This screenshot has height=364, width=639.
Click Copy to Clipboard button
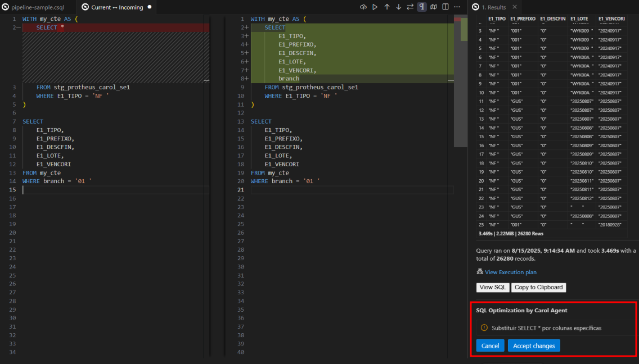538,287
